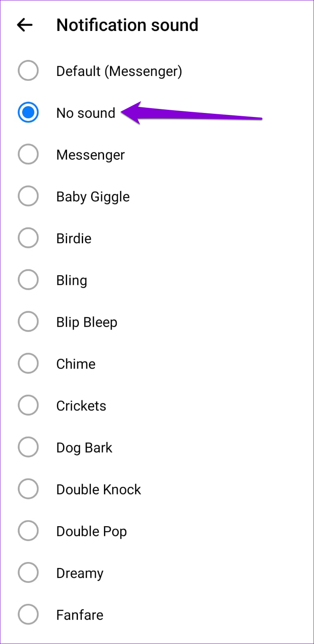The image size is (314, 644).
Task: Pick the Double Pop radio button
Action: [28, 531]
